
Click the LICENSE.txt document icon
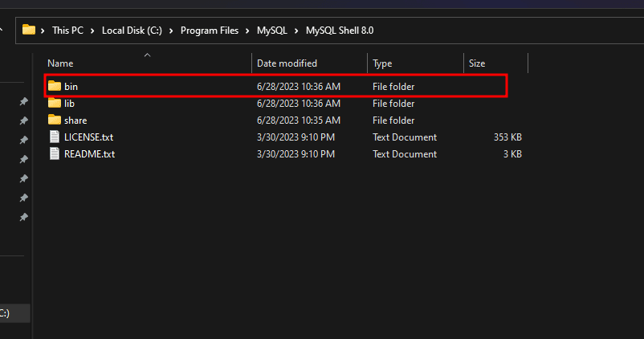pos(55,137)
